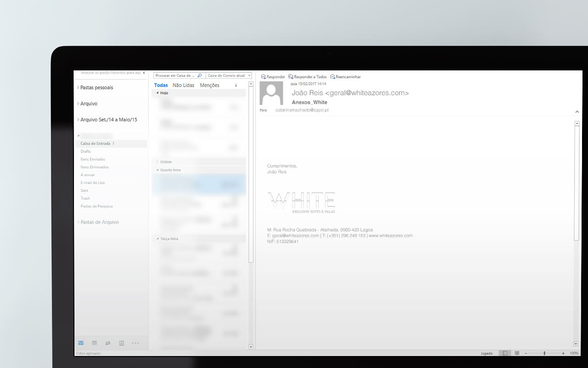The height and width of the screenshot is (368, 588).
Task: Click the search magnifier icon
Action: coord(199,75)
